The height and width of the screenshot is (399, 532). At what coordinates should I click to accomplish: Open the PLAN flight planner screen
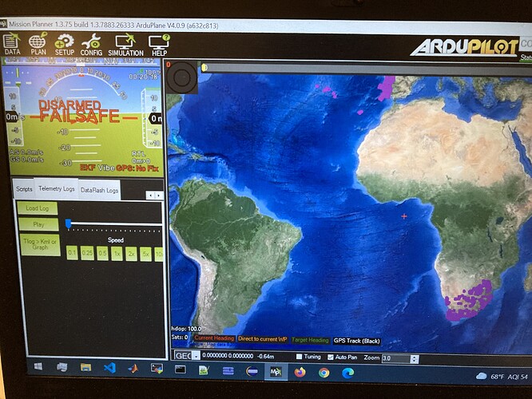click(38, 44)
